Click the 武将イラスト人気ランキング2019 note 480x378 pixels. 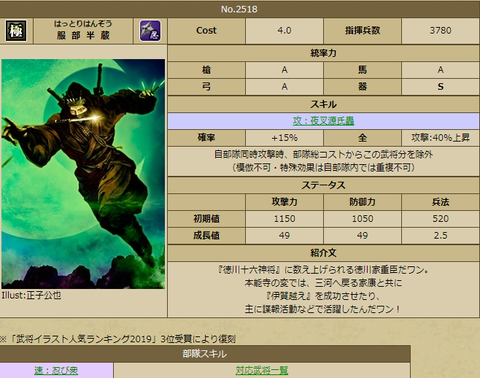118,339
